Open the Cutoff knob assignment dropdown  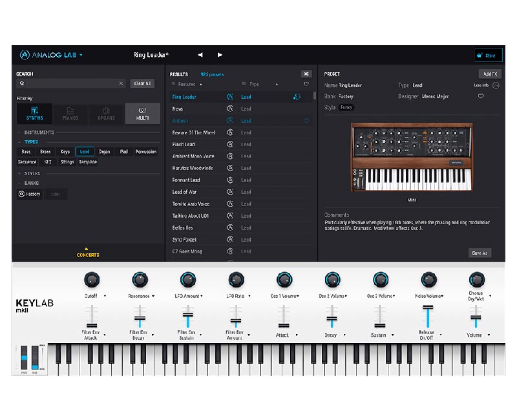tap(105, 296)
